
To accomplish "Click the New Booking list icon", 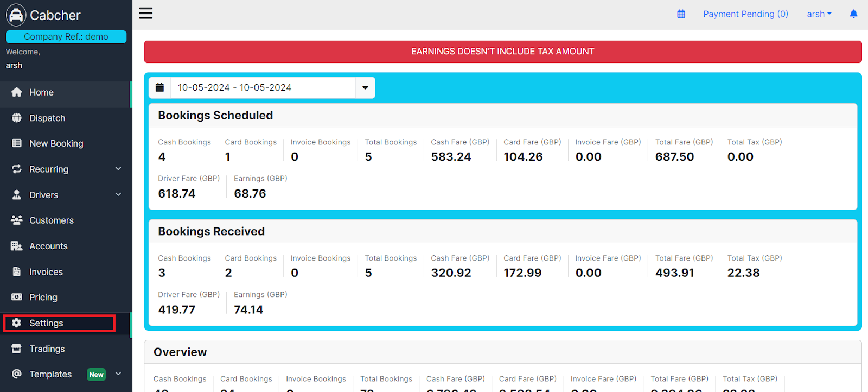I will tap(17, 143).
